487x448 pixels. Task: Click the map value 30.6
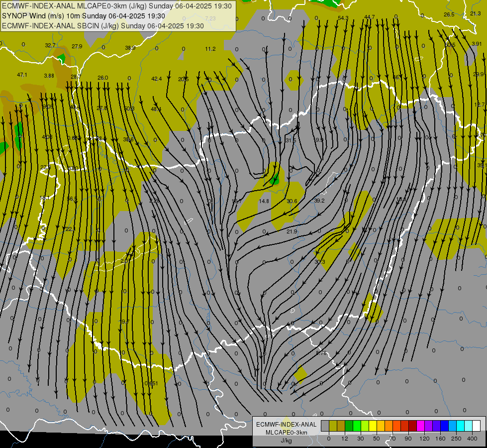click(x=292, y=201)
